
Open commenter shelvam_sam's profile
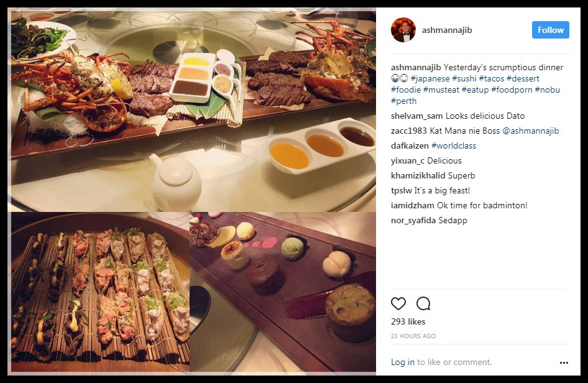click(x=416, y=116)
